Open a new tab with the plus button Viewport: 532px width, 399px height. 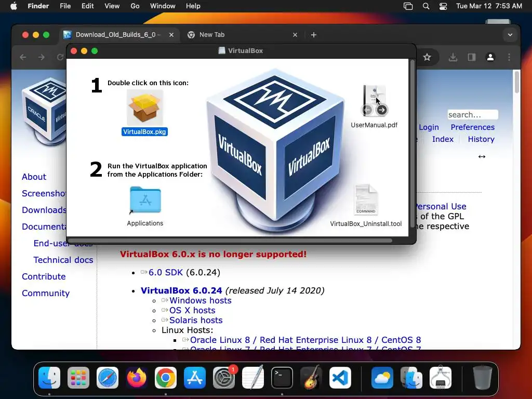[313, 35]
